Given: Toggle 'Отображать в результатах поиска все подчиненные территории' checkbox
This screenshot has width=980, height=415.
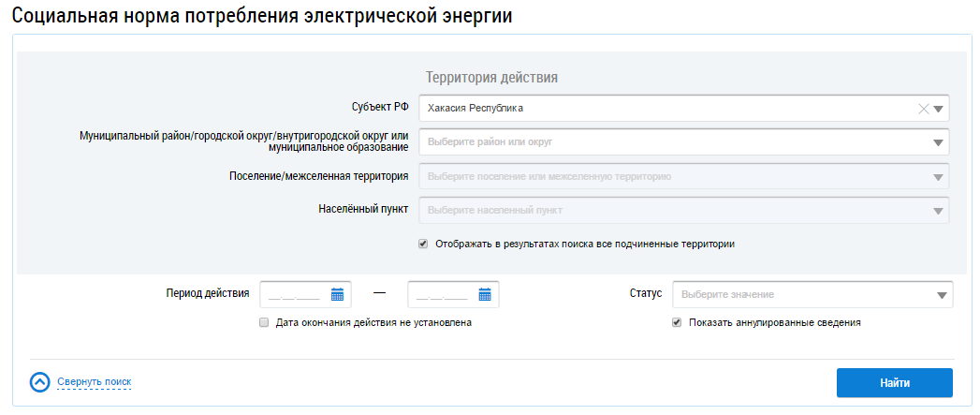Looking at the screenshot, I should point(423,244).
